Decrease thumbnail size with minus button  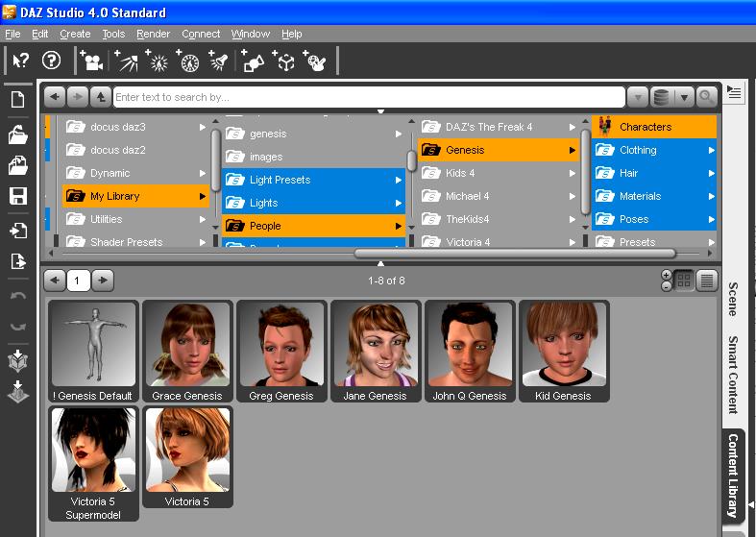667,286
